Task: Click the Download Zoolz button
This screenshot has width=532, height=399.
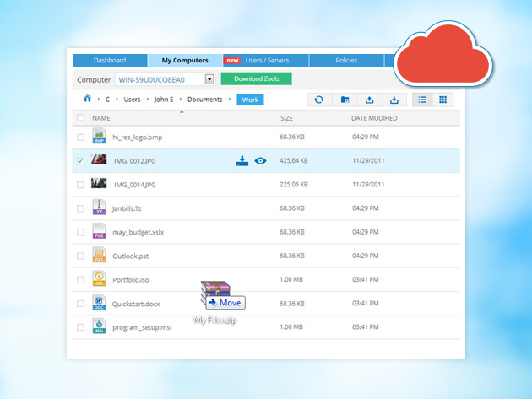Action: tap(256, 79)
